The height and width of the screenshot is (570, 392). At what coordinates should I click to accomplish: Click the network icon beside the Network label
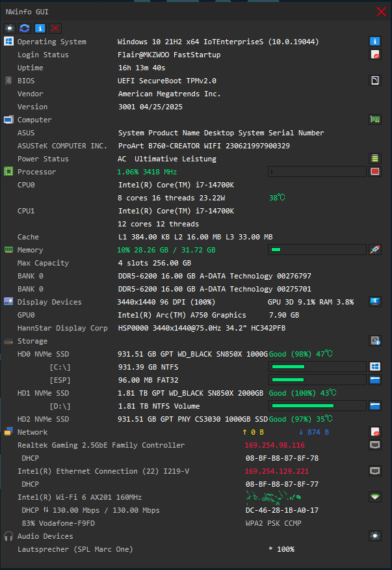coord(8,431)
